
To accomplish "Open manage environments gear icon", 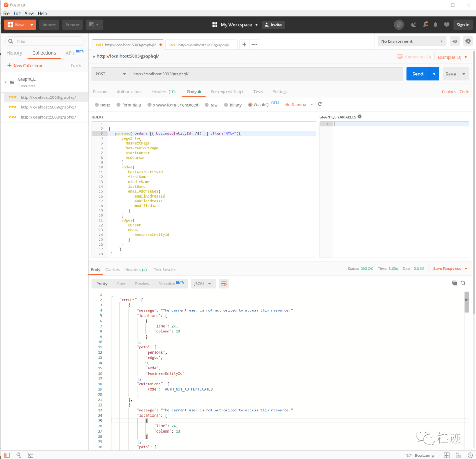I will pos(468,41).
